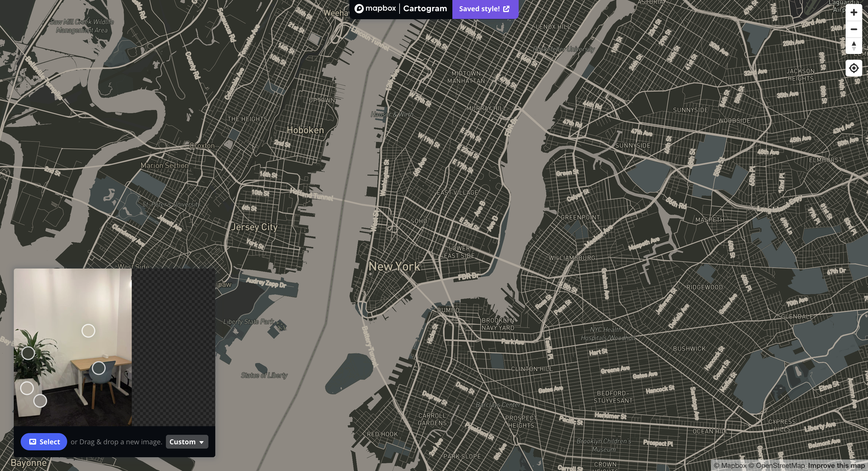The height and width of the screenshot is (471, 868).
Task: Click the Select button to choose a new image
Action: pyautogui.click(x=44, y=442)
